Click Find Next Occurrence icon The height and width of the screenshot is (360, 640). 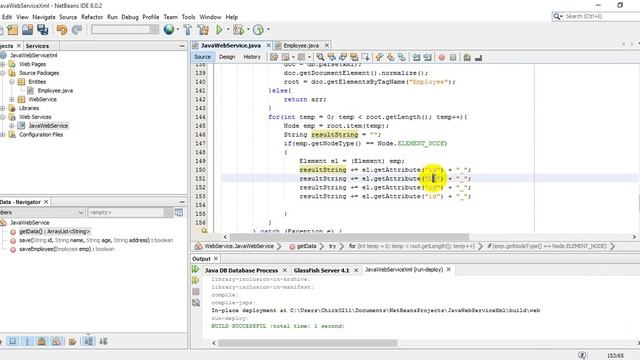point(343,57)
